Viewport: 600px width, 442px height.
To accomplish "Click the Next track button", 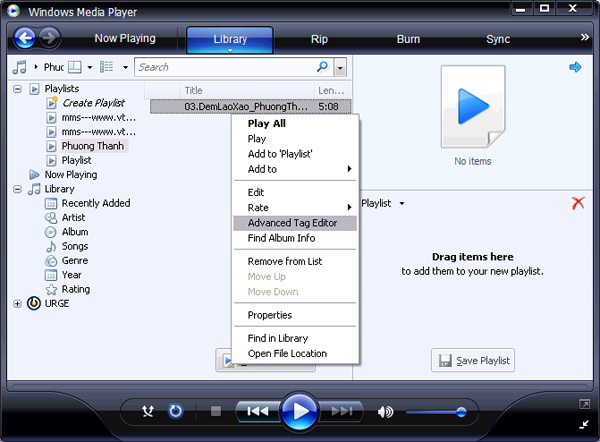I will (342, 411).
